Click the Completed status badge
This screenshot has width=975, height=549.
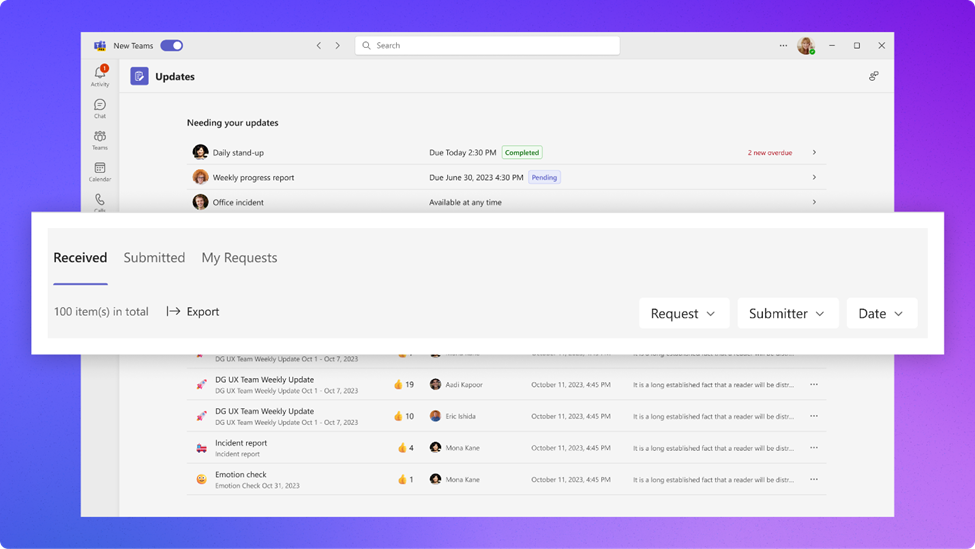point(522,152)
